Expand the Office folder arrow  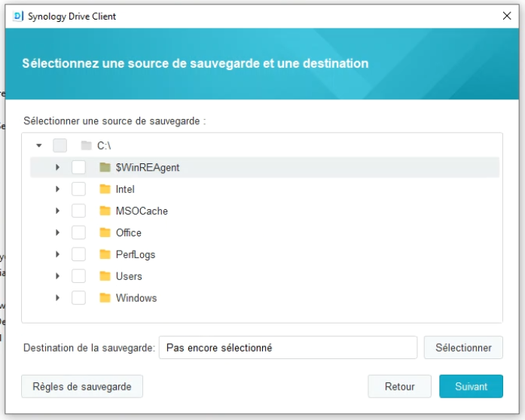tap(57, 233)
